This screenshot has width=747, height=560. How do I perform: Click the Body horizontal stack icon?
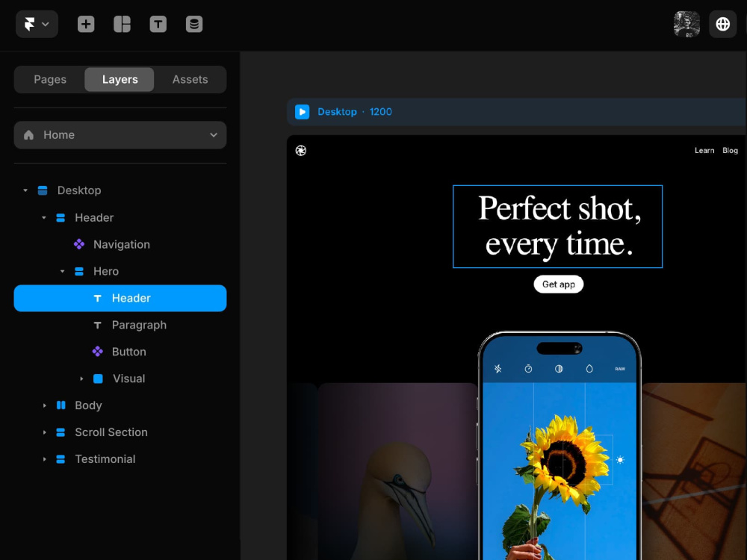click(61, 405)
